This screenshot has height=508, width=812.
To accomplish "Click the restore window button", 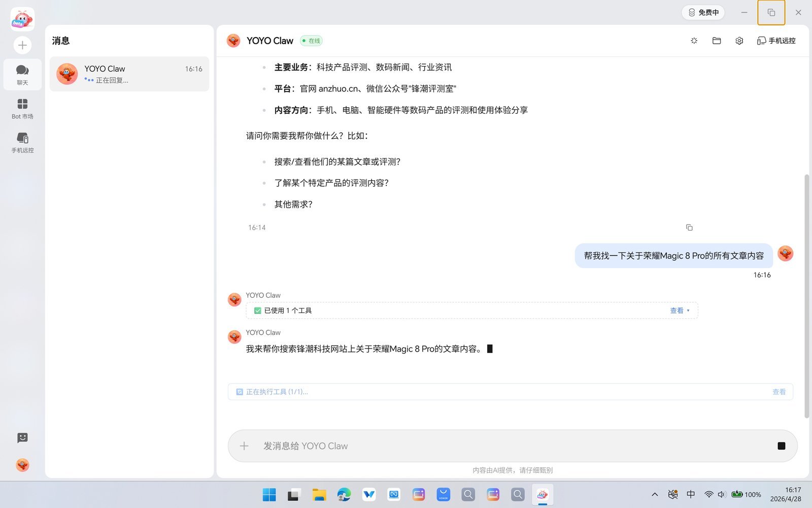I will click(771, 12).
